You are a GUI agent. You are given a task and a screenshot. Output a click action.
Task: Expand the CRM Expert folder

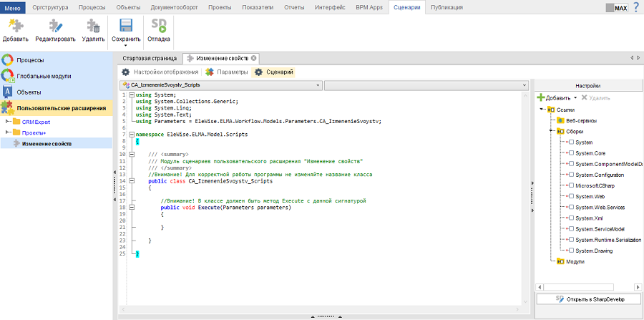(9, 122)
